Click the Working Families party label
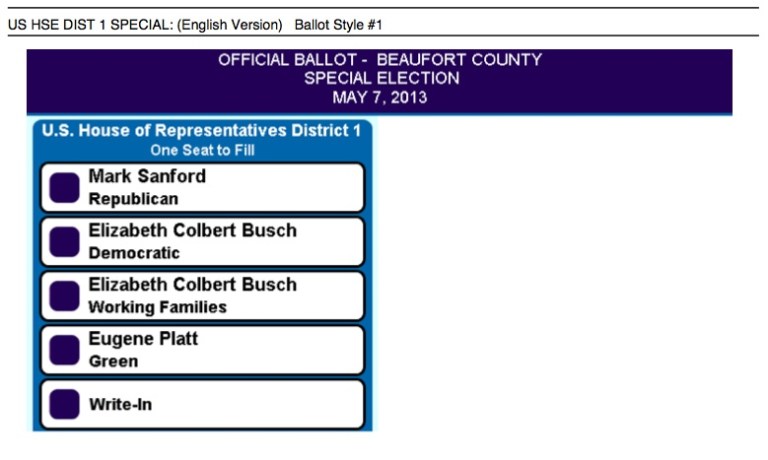Screen dimensions: 768x460 pyautogui.click(x=157, y=307)
